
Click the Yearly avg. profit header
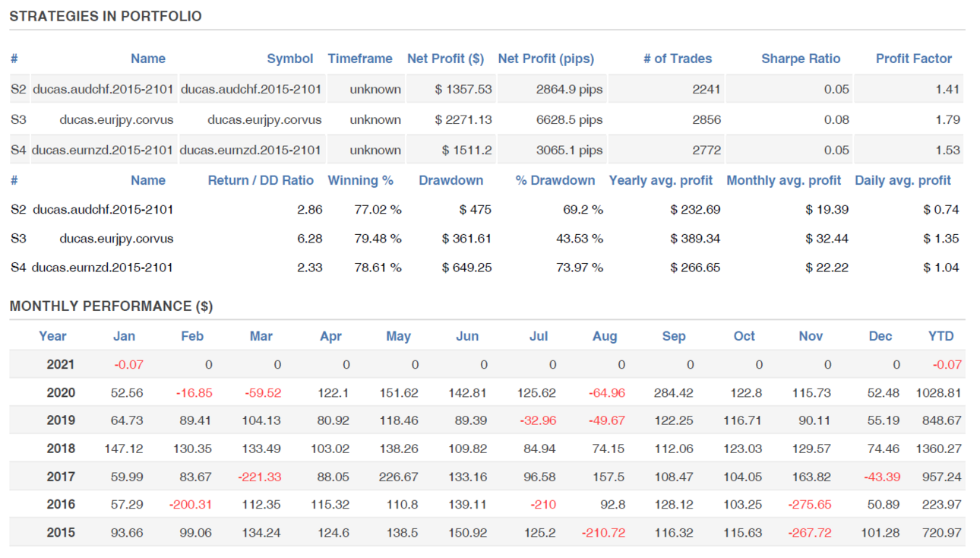(661, 180)
